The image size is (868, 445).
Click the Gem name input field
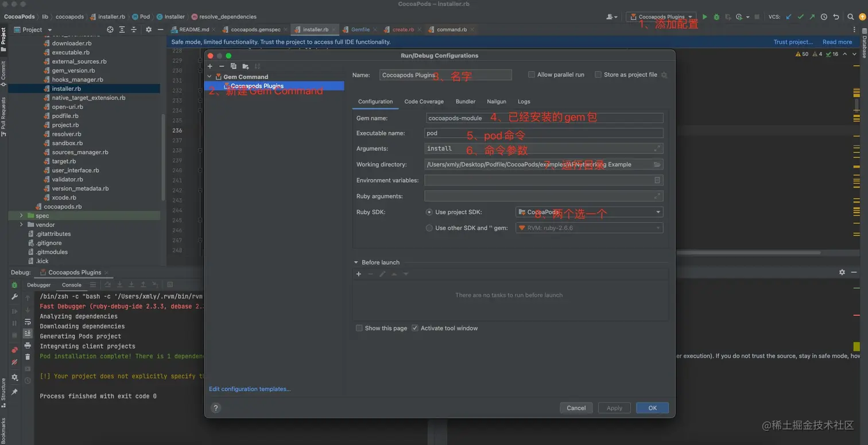click(x=544, y=118)
